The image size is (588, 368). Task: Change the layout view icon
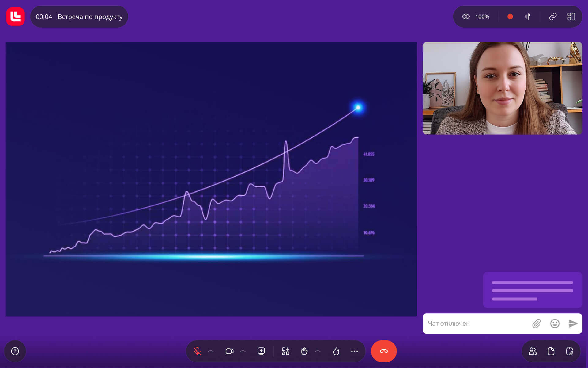click(571, 17)
